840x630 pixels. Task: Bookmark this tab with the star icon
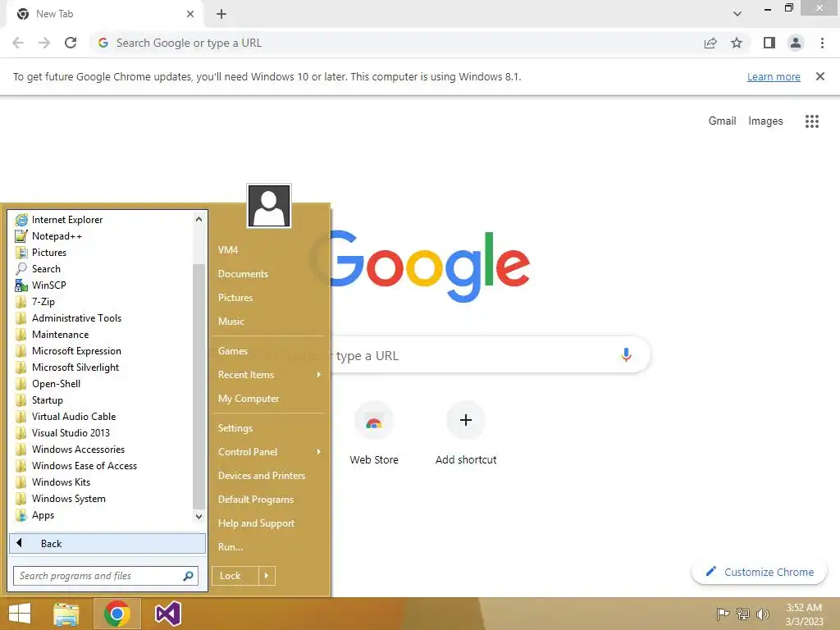tap(737, 43)
